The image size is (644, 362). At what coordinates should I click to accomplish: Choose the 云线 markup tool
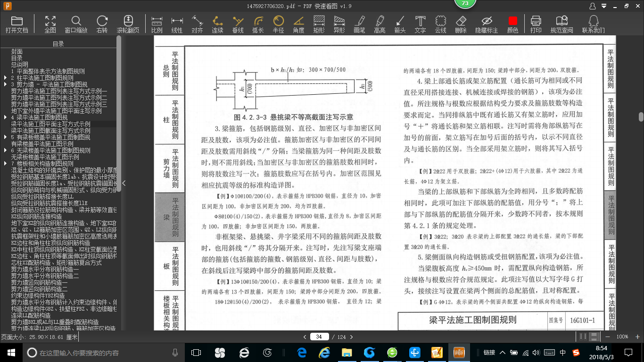pyautogui.click(x=440, y=23)
